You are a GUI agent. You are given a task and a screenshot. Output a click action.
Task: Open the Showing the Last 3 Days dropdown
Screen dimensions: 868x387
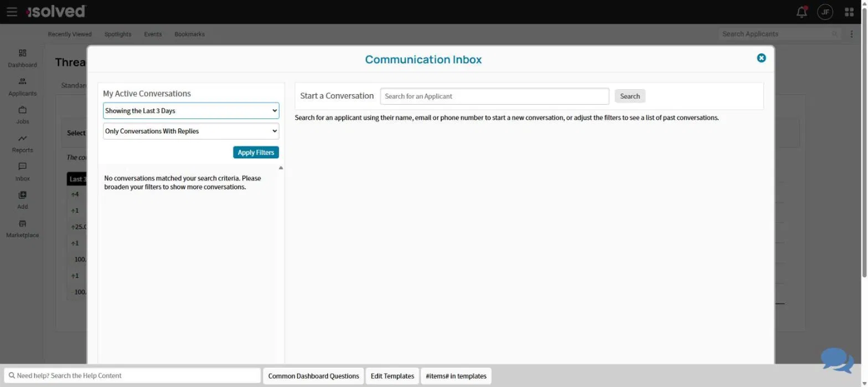191,111
